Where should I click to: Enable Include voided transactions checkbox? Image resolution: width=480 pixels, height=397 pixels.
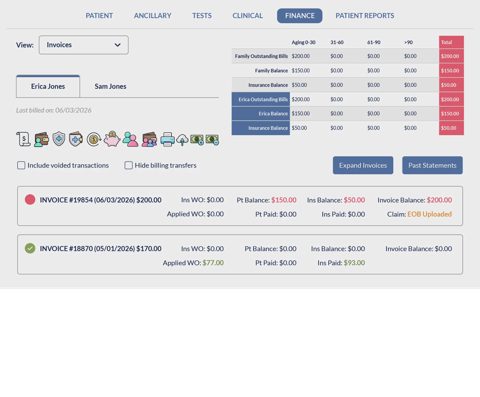(x=21, y=165)
